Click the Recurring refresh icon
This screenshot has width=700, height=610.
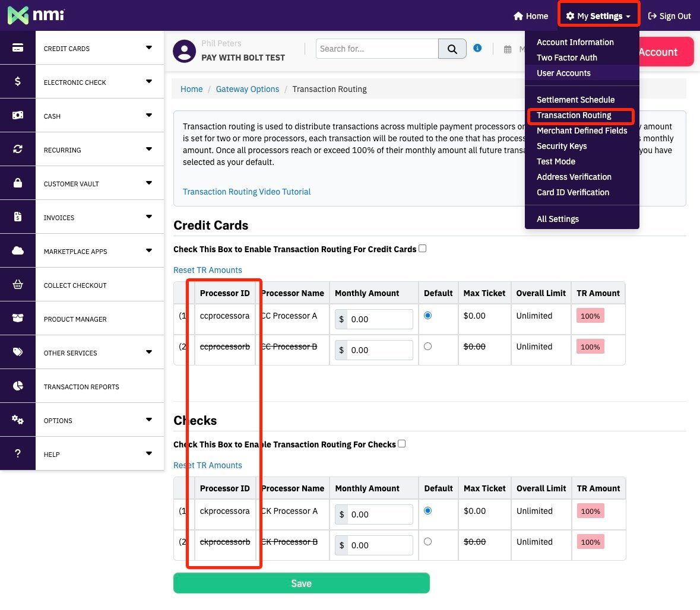click(17, 149)
